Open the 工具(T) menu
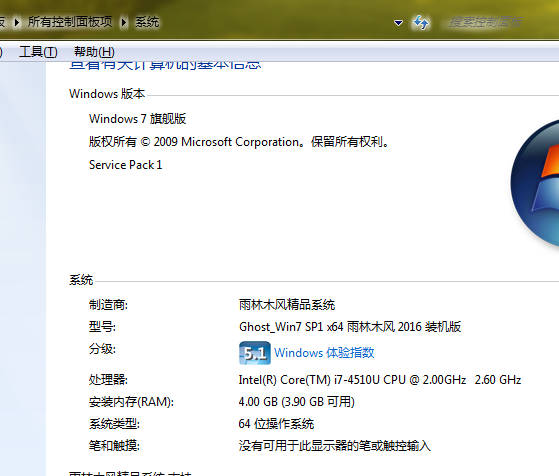This screenshot has height=476, width=559. [38, 52]
